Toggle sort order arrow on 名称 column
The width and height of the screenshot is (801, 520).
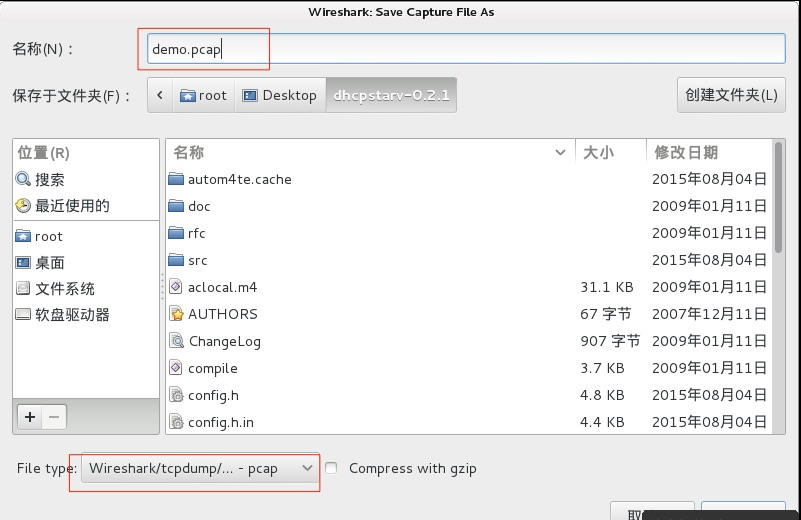click(x=560, y=152)
